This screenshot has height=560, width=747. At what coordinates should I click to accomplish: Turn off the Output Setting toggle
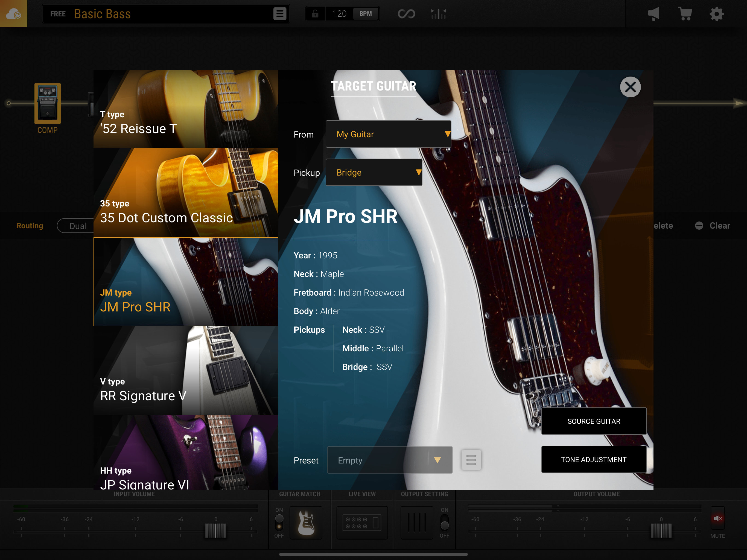[x=444, y=523]
